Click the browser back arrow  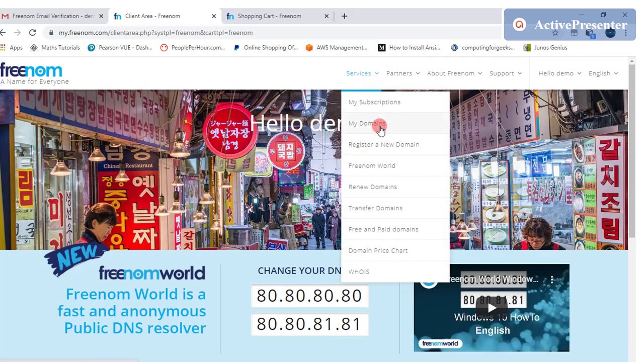pos(3,33)
